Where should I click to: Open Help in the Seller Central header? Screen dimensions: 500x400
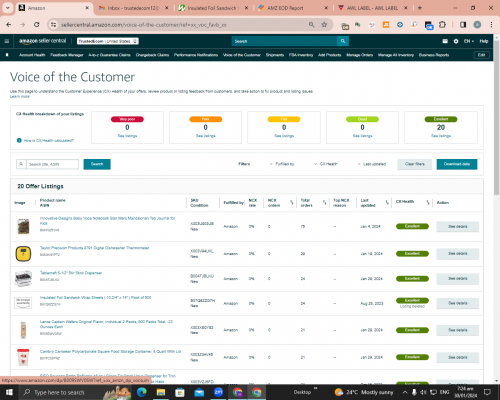pyautogui.click(x=484, y=41)
